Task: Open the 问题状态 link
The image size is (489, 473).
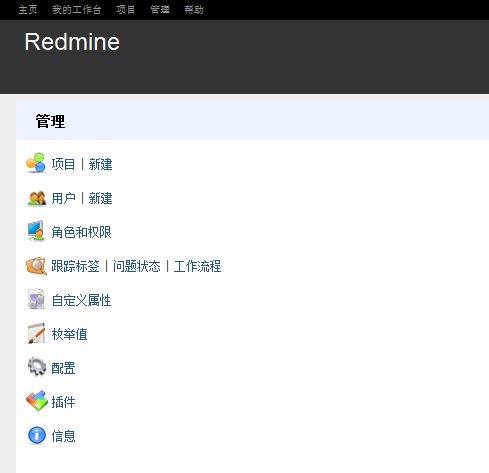Action: tap(137, 266)
